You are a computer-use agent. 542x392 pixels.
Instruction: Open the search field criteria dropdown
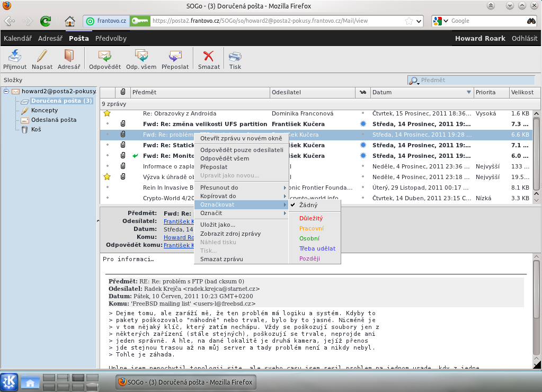[x=415, y=81]
